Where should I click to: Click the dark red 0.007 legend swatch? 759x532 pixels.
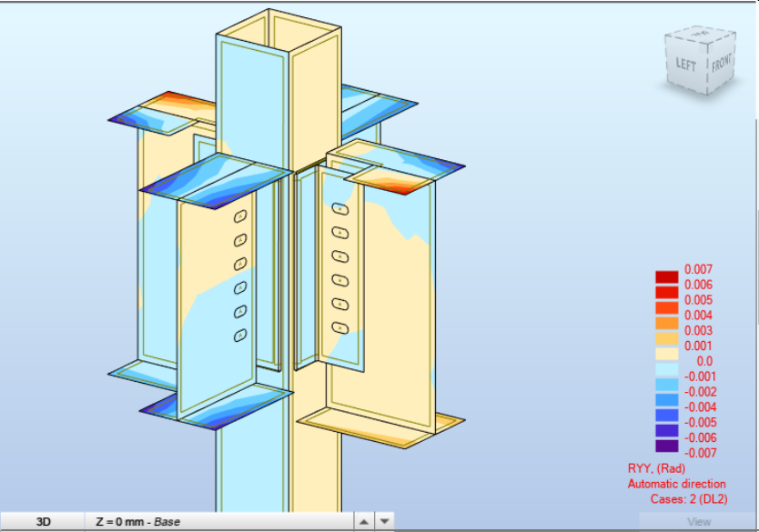(666, 277)
